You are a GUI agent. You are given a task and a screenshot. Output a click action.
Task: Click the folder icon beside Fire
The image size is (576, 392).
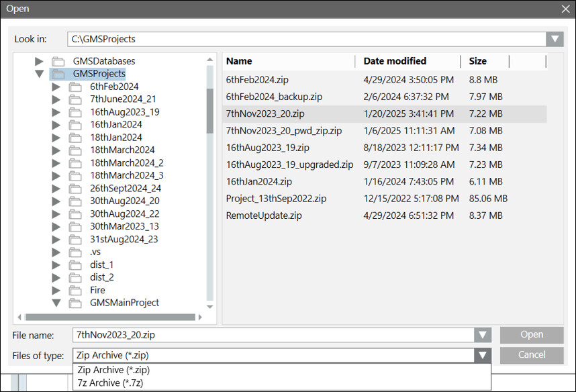pyautogui.click(x=75, y=290)
